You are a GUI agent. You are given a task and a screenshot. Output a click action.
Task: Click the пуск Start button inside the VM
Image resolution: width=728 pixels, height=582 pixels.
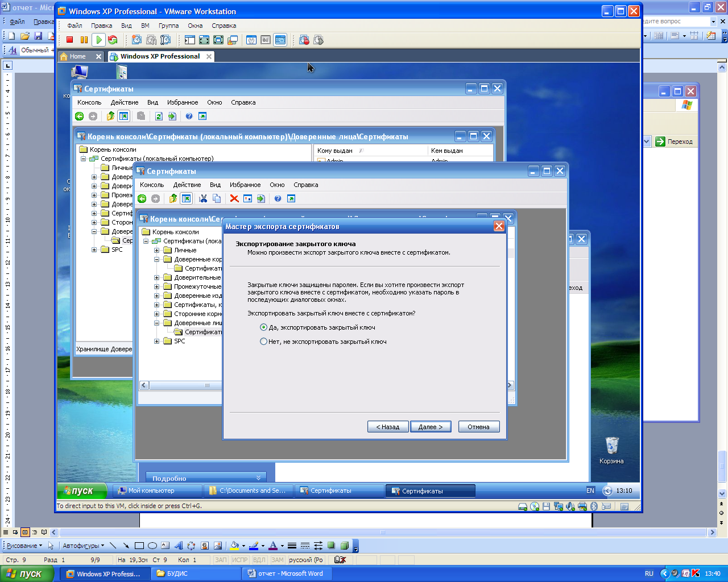(x=82, y=490)
